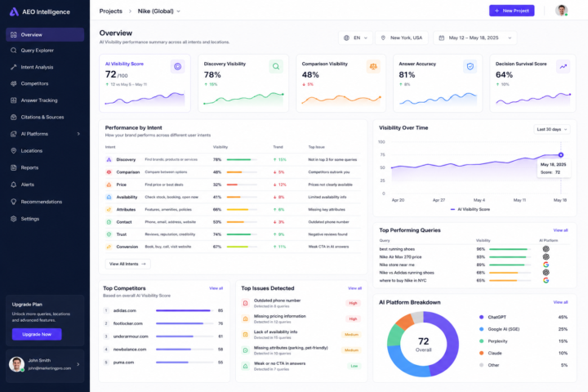Click the Discovery Visibility magnifier icon
Viewport: 588px width, 392px height.
[276, 66]
